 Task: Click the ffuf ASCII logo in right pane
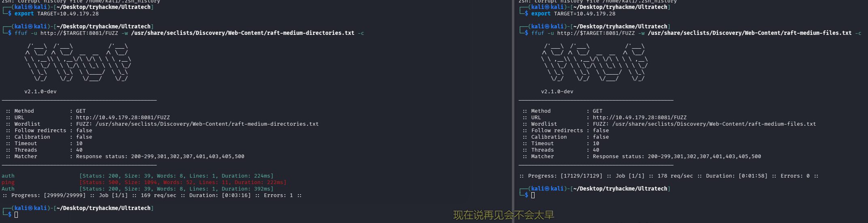point(594,62)
